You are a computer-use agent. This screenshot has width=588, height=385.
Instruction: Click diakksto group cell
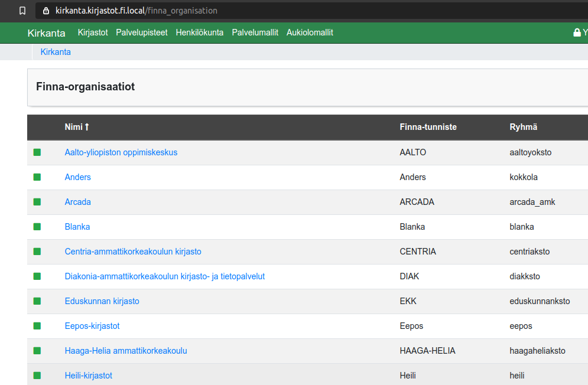(x=525, y=276)
